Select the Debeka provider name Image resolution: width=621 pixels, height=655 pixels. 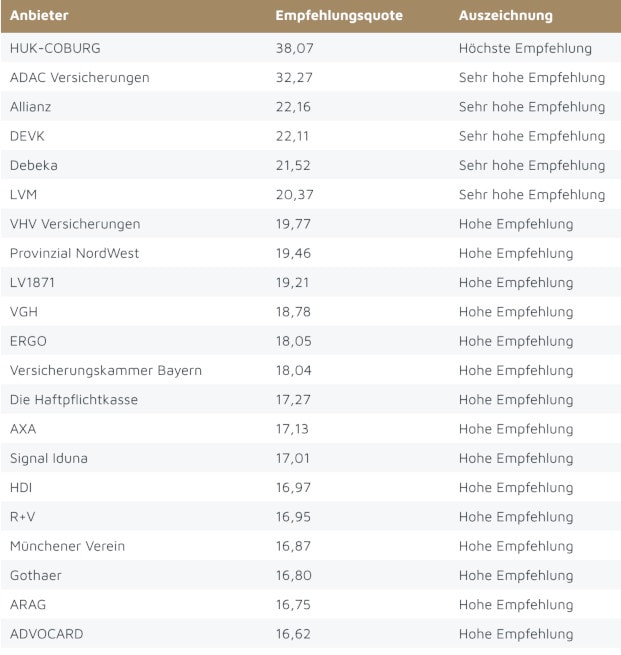click(x=35, y=165)
